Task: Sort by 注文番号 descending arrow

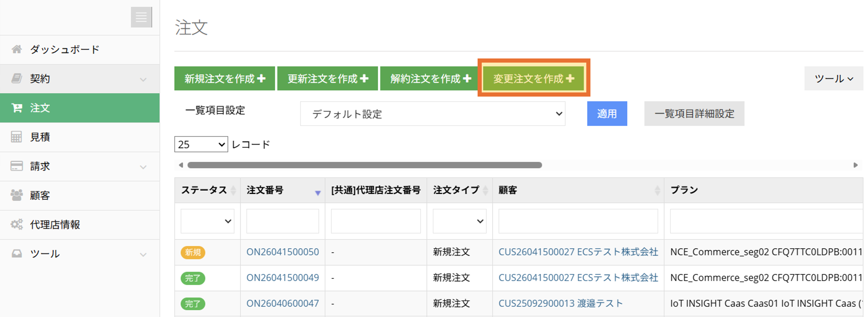Action: [x=317, y=193]
